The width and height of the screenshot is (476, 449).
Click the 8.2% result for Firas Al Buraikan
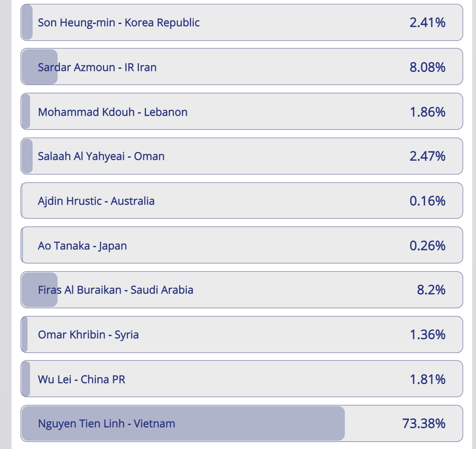(431, 290)
